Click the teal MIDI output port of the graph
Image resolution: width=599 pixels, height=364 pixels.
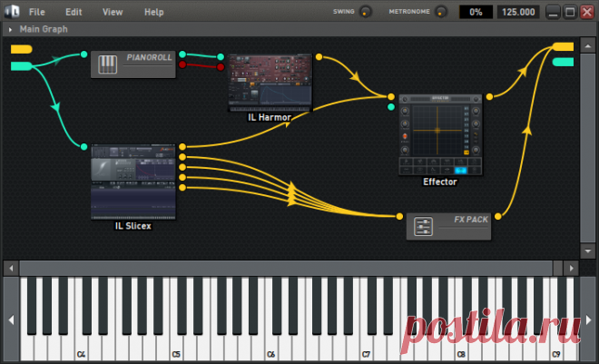[x=563, y=62]
